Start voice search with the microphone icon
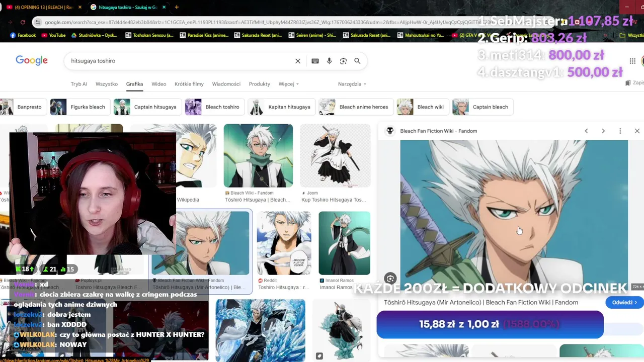 329,61
